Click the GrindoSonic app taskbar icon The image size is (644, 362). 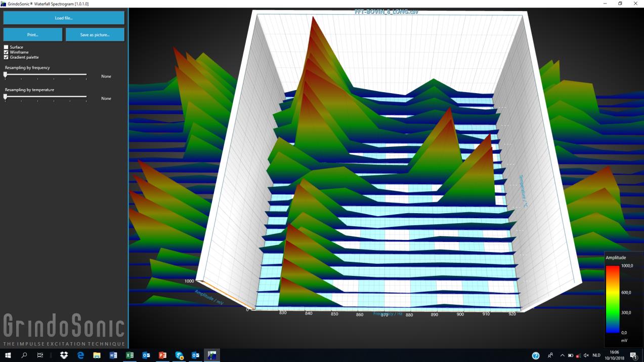[x=212, y=355]
